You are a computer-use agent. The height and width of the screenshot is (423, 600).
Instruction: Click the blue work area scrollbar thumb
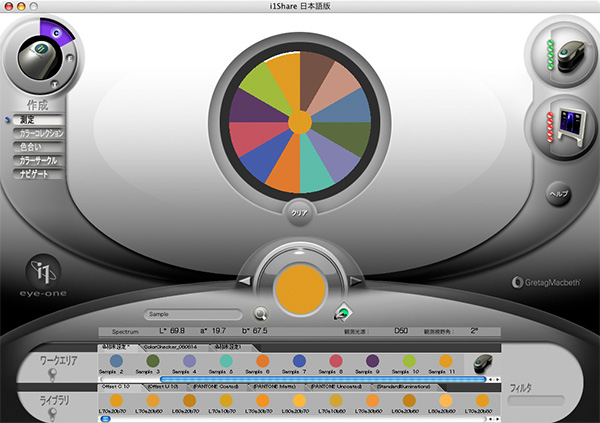(323, 379)
